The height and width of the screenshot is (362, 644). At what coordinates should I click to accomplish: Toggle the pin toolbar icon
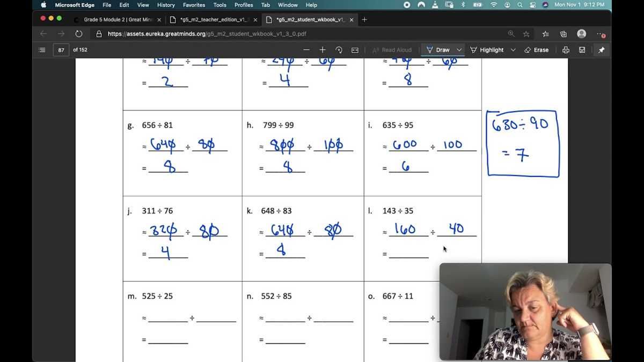[601, 50]
